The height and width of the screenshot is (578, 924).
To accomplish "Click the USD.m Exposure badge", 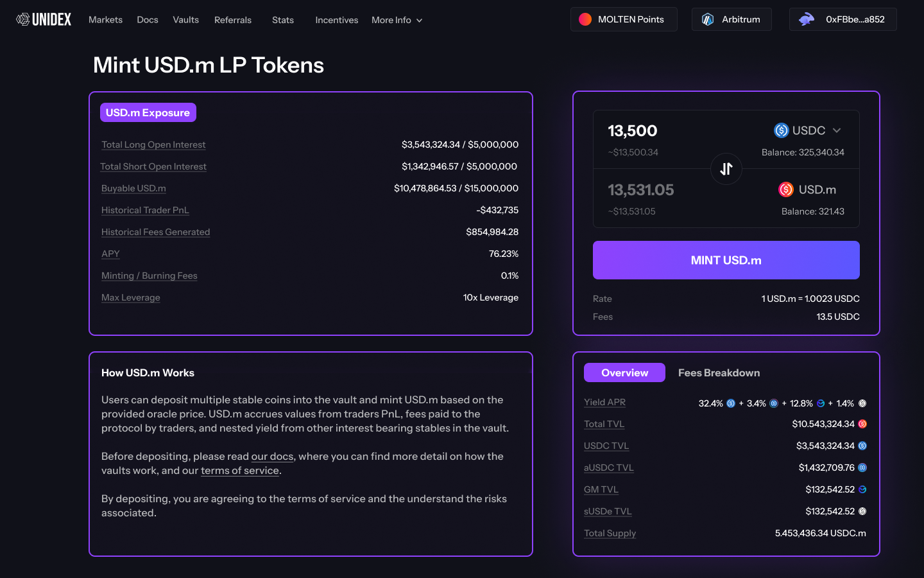I will [x=148, y=112].
